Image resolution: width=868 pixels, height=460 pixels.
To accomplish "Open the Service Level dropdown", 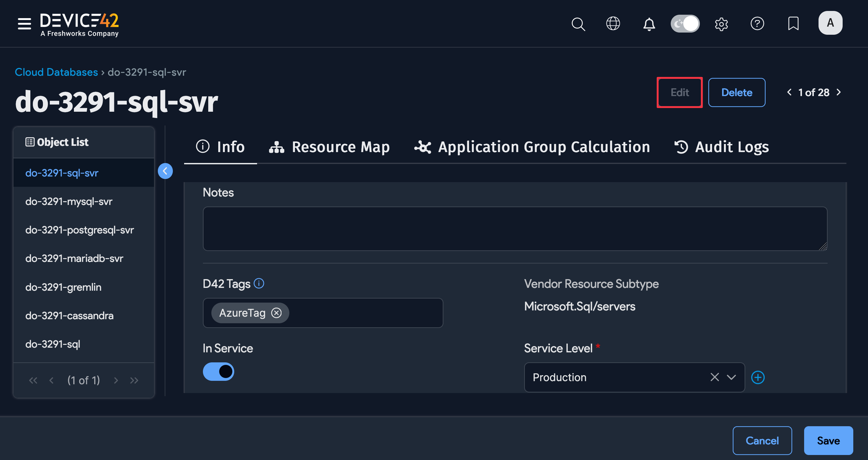I will [731, 377].
